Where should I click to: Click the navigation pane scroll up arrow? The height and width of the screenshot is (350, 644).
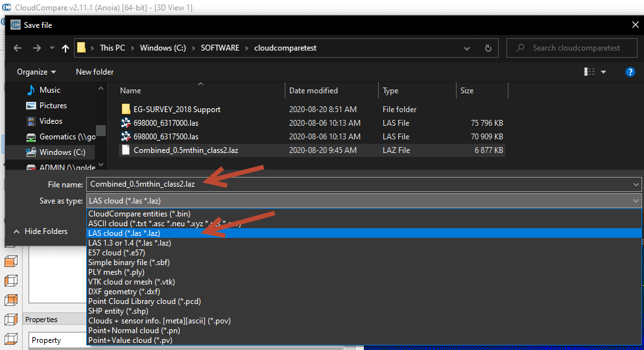[x=101, y=88]
